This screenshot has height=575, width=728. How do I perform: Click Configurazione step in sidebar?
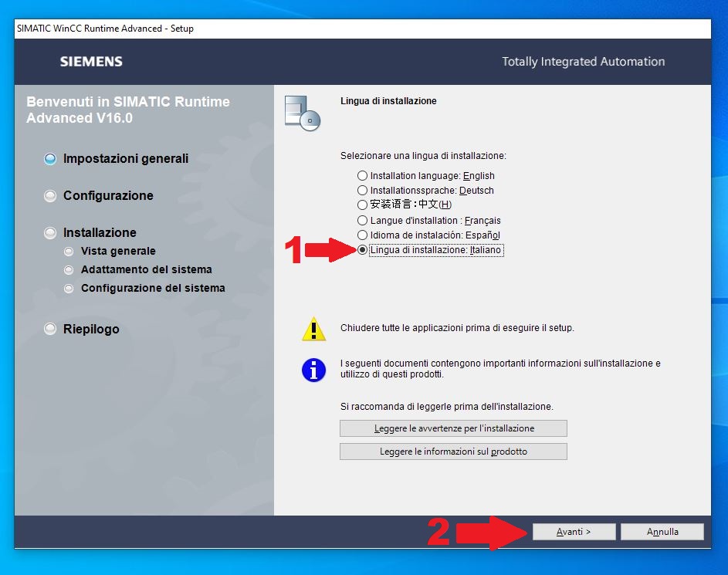pyautogui.click(x=108, y=196)
